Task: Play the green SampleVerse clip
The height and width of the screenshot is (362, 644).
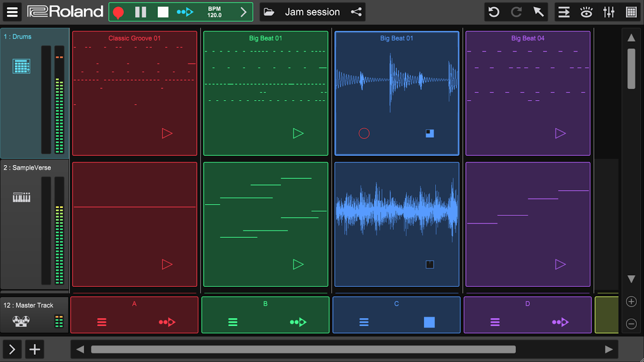Action: click(x=298, y=264)
